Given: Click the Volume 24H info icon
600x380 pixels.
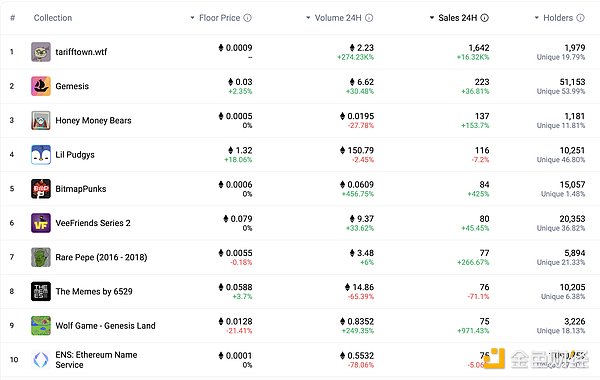Looking at the screenshot, I should (x=369, y=18).
